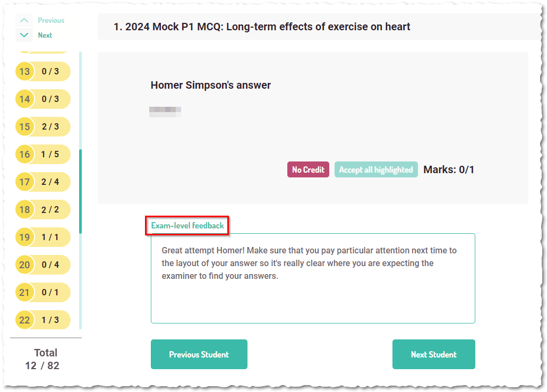
Task: Go to question 18 scored 2/2
Action: click(43, 209)
